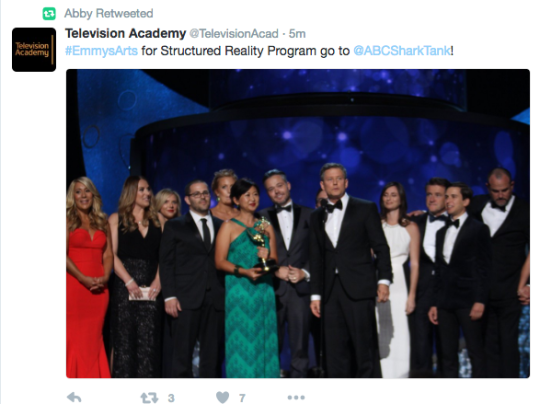Like the tweet with the heart icon

tap(222, 397)
